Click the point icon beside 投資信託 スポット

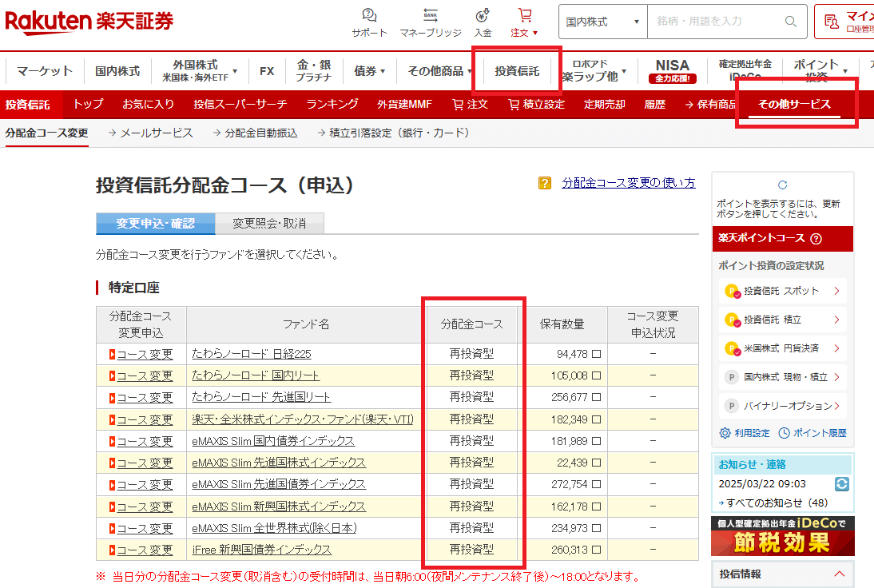point(732,291)
